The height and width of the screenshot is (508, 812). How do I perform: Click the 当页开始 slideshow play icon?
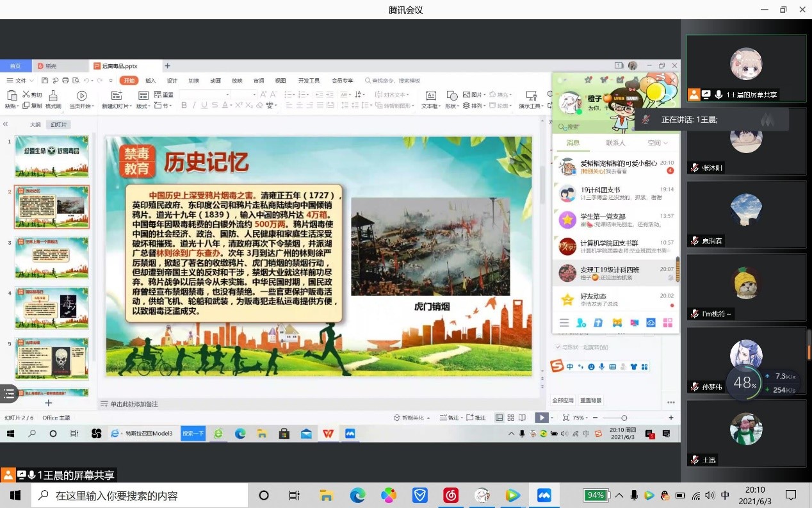[81, 95]
